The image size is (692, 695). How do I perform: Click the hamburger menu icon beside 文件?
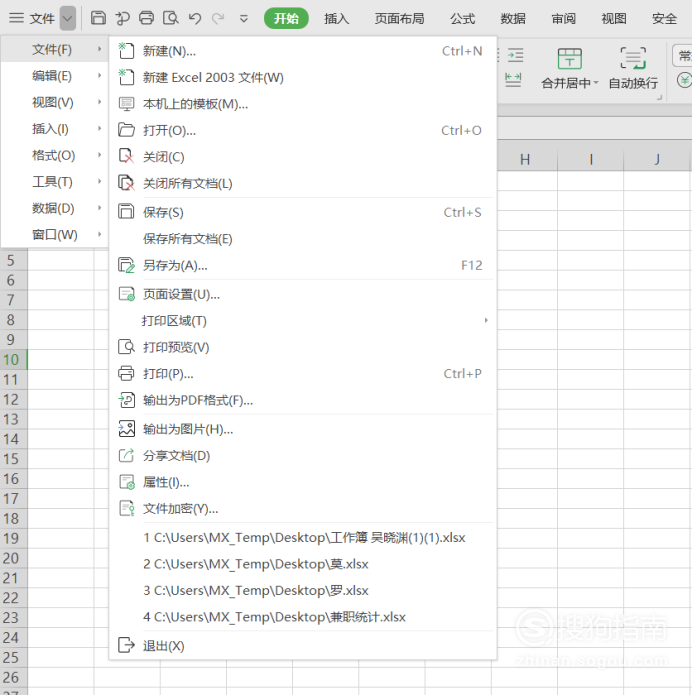coord(16,18)
